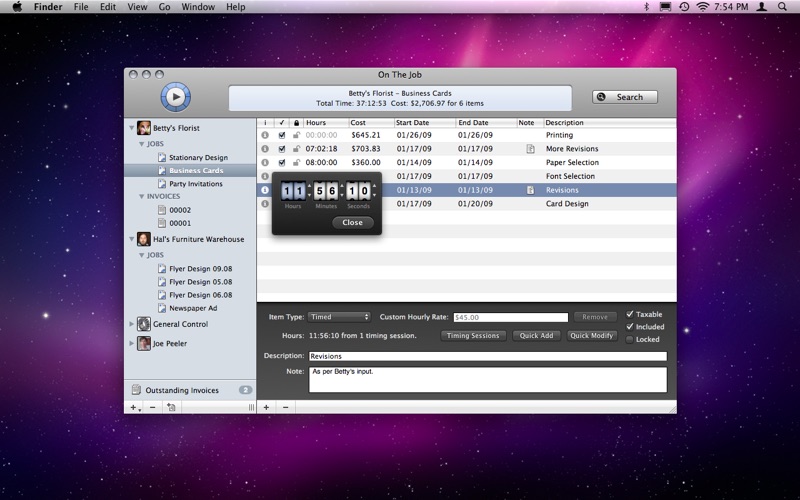
Task: Click the Hal's Furniture Warehouse avatar
Action: click(144, 239)
